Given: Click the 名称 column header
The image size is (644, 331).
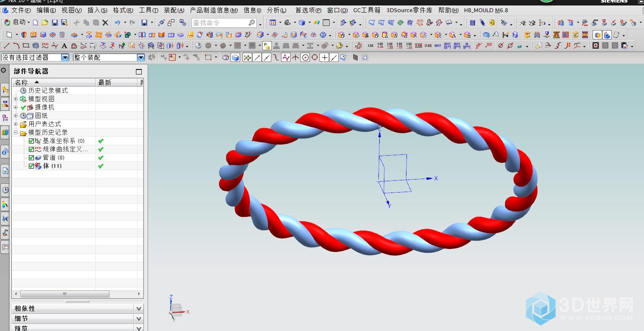Looking at the screenshot, I should 54,82.
